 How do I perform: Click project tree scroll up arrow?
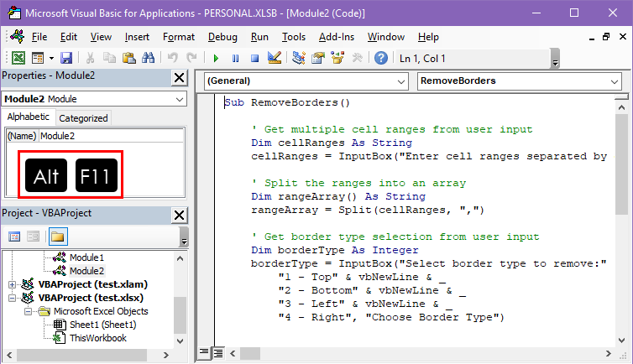click(x=180, y=258)
